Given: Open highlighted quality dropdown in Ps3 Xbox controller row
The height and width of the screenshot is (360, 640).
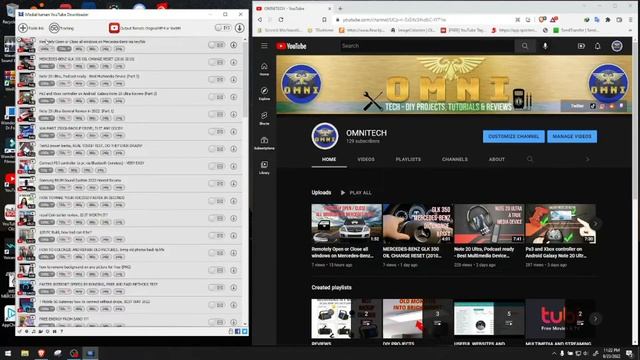Looking at the screenshot, I should click(47, 101).
